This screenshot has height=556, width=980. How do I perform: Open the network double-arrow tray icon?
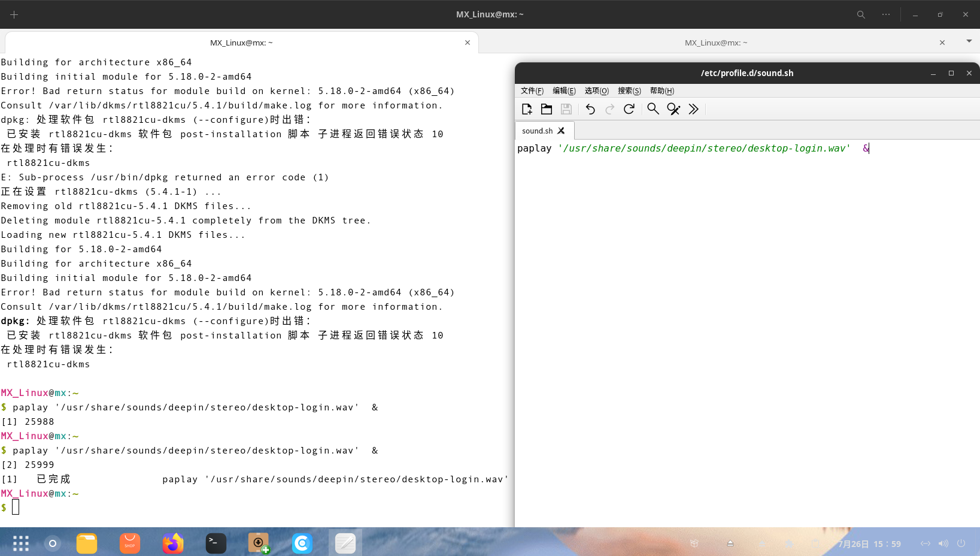926,543
